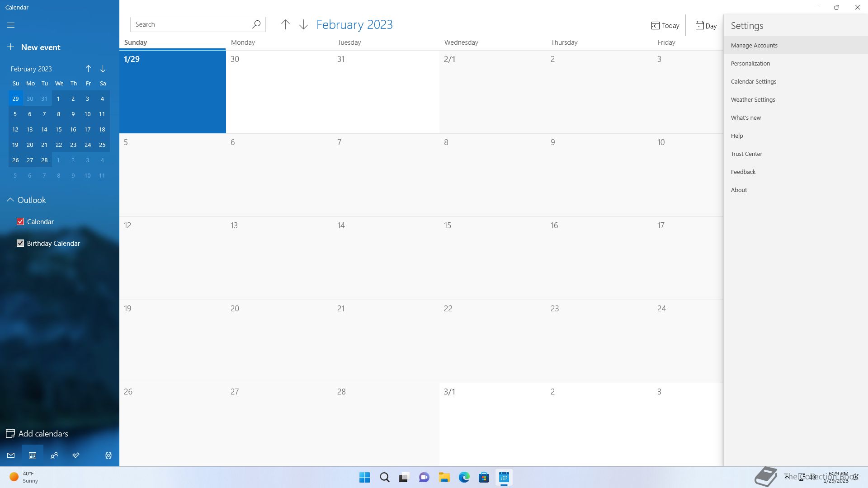The image size is (868, 488).
Task: Select day 29 in mini calendar
Action: [x=15, y=99]
